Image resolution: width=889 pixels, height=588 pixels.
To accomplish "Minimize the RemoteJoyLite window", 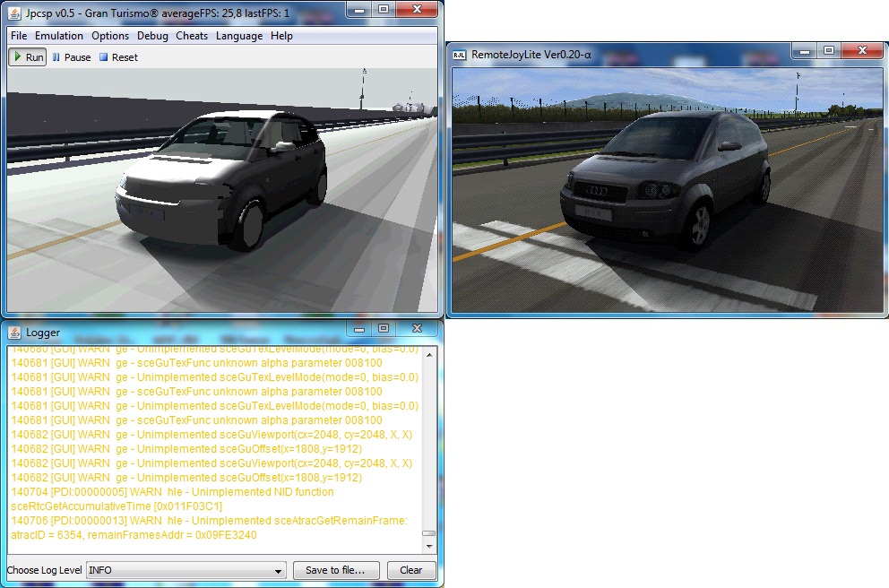I will [805, 52].
